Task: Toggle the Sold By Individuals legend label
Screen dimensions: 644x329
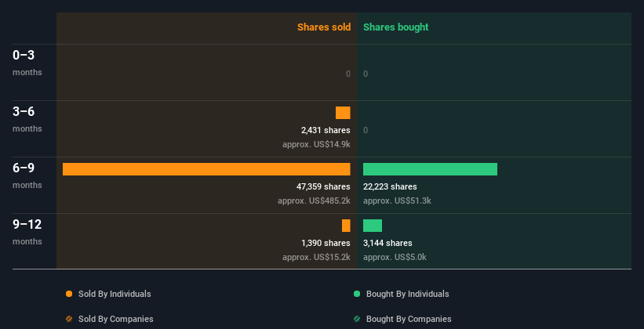Action: [x=115, y=294]
